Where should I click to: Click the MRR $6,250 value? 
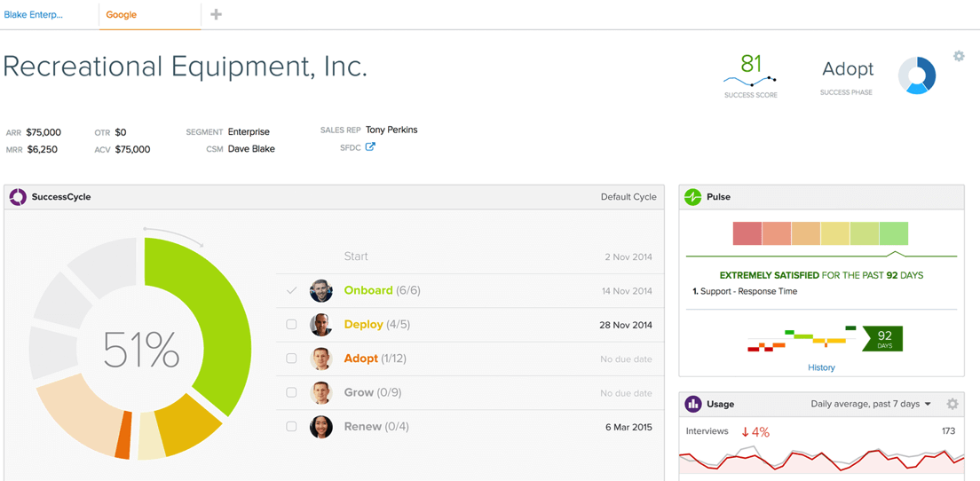tap(41, 149)
